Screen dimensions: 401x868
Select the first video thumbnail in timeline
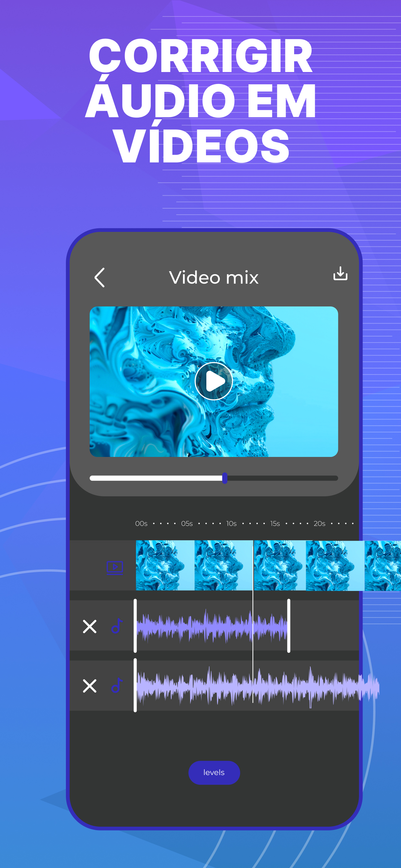165,565
